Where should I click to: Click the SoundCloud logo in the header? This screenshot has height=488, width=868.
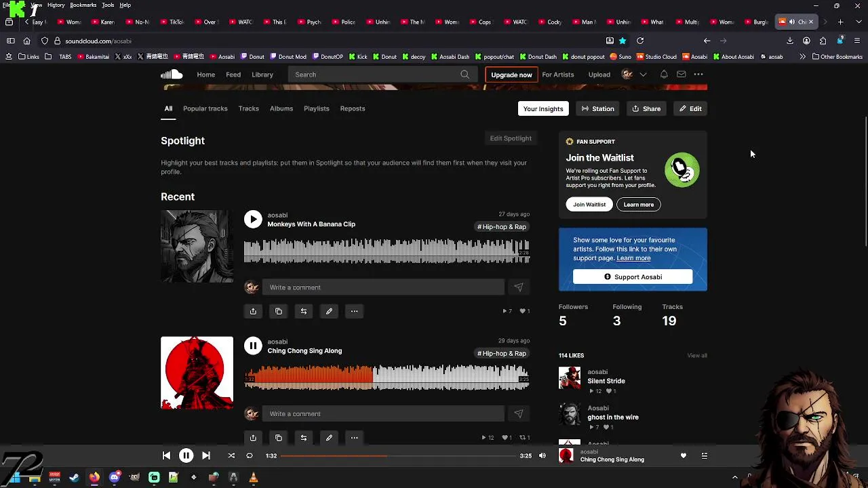click(x=172, y=75)
